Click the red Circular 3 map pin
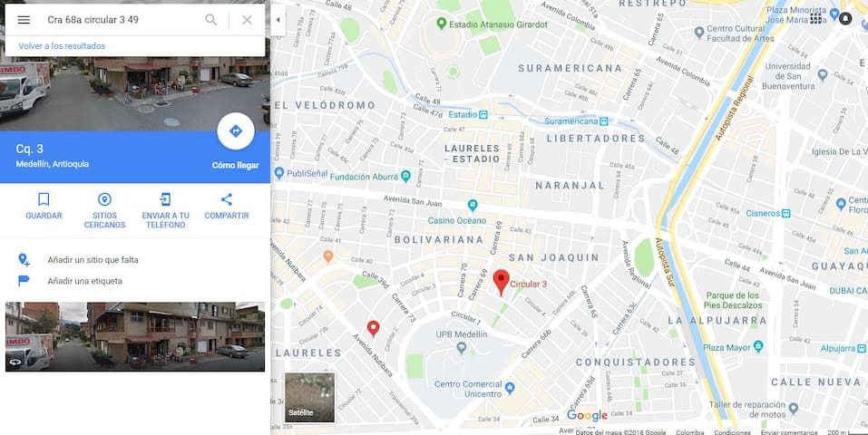Screen dimensions: 868x435 [501, 282]
